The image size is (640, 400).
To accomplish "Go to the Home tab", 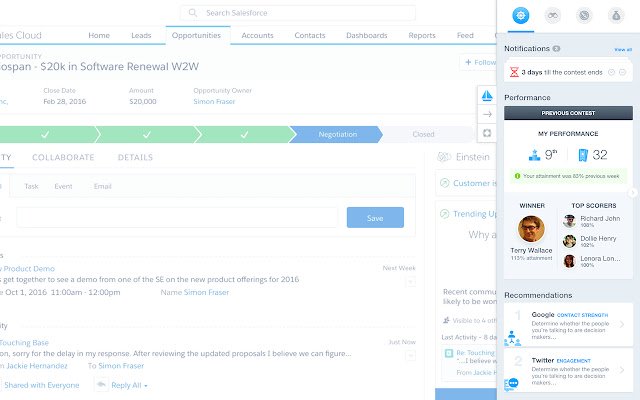I will click(99, 36).
